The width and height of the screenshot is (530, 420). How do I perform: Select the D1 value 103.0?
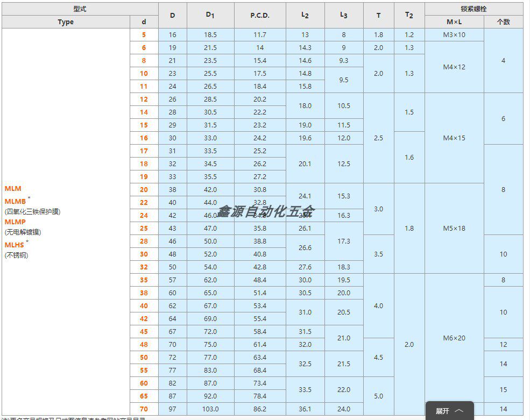[210, 409]
